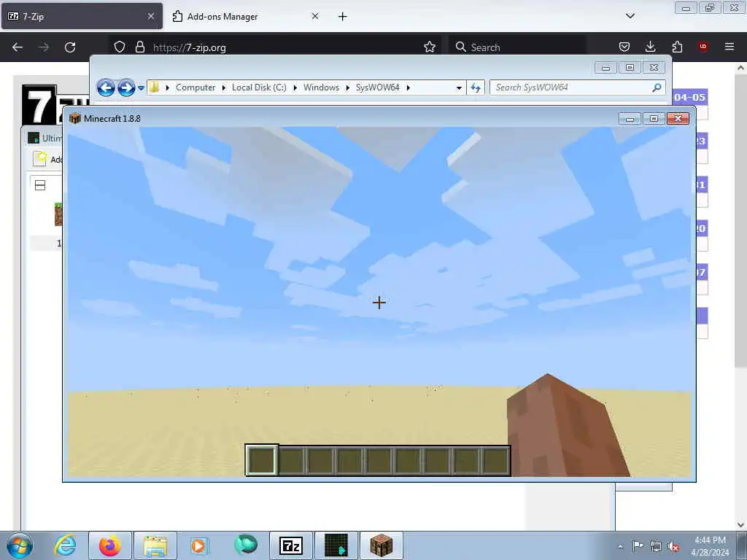Switch to the 7-Zip tab
Image resolution: width=747 pixels, height=560 pixels.
(x=82, y=16)
